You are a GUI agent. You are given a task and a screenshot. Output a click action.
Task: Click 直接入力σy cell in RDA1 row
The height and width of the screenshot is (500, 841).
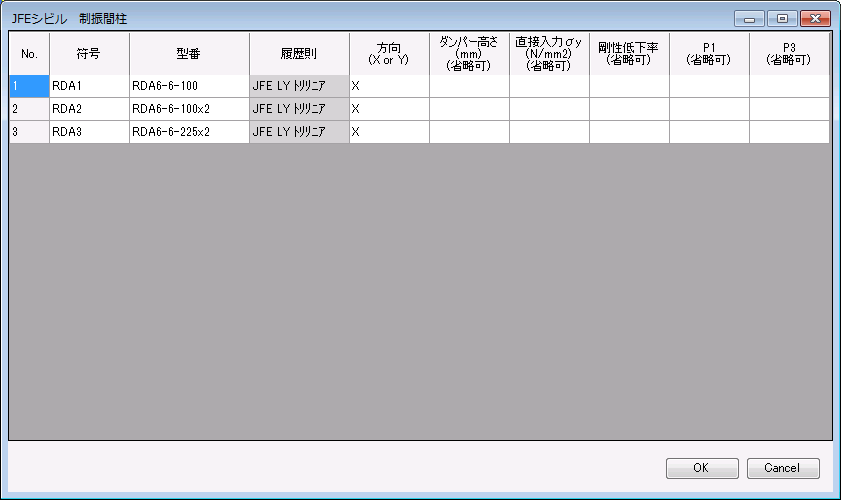(549, 86)
